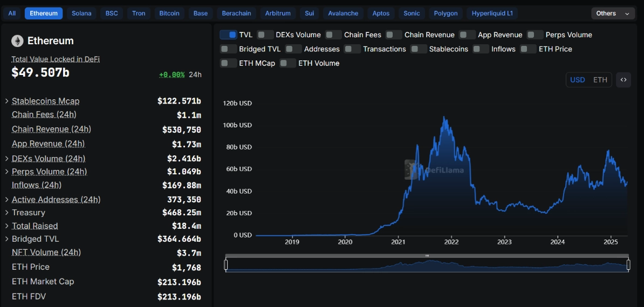Expand the Active Addresses (24h) row
Image resolution: width=644 pixels, height=307 pixels.
(6, 200)
